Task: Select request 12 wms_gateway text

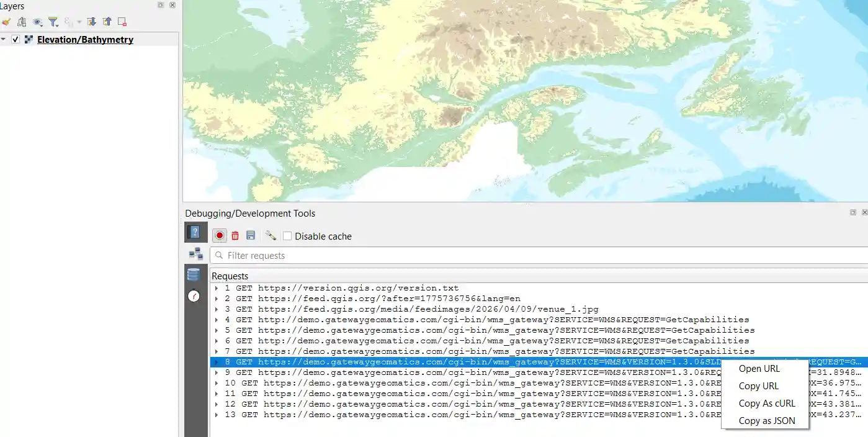Action: pyautogui.click(x=473, y=404)
